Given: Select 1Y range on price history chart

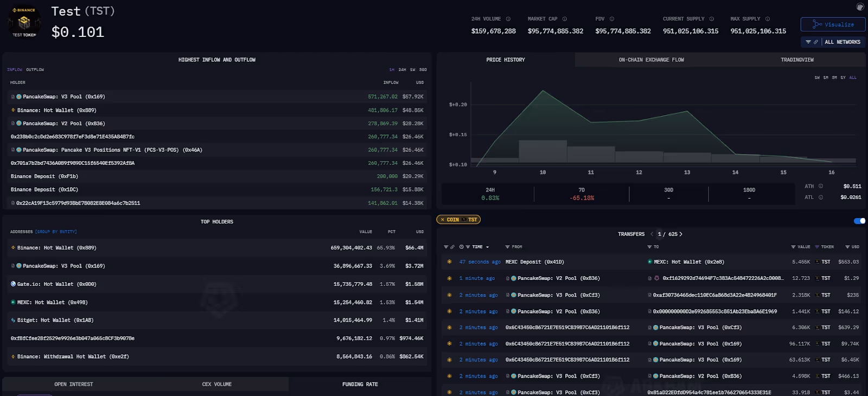Looking at the screenshot, I should pyautogui.click(x=843, y=78).
